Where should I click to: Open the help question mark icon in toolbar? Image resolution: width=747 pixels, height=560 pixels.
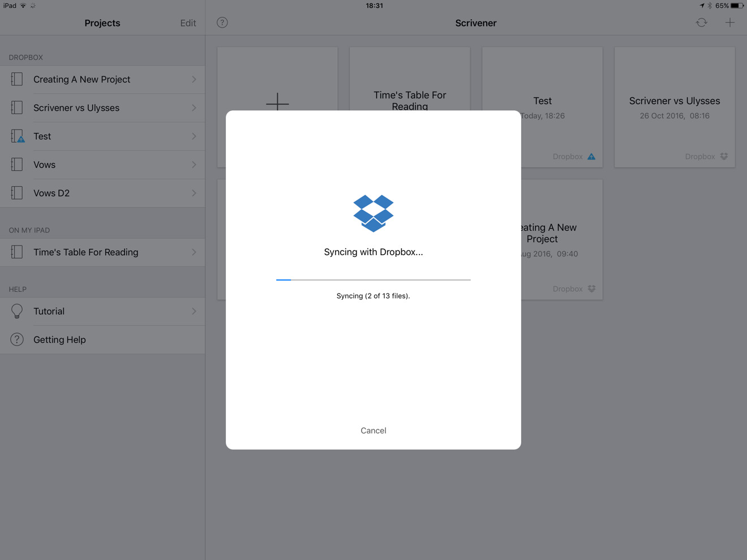(x=222, y=23)
